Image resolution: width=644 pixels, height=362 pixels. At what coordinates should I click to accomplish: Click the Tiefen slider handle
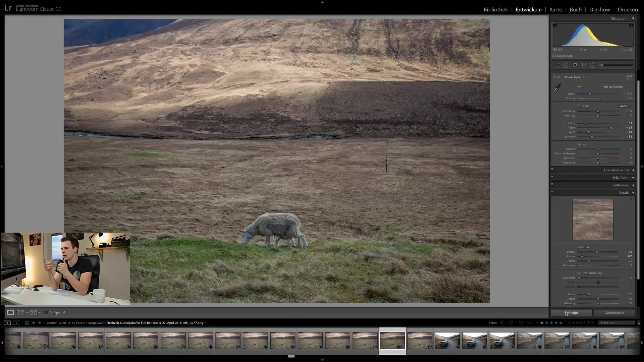[610, 128]
